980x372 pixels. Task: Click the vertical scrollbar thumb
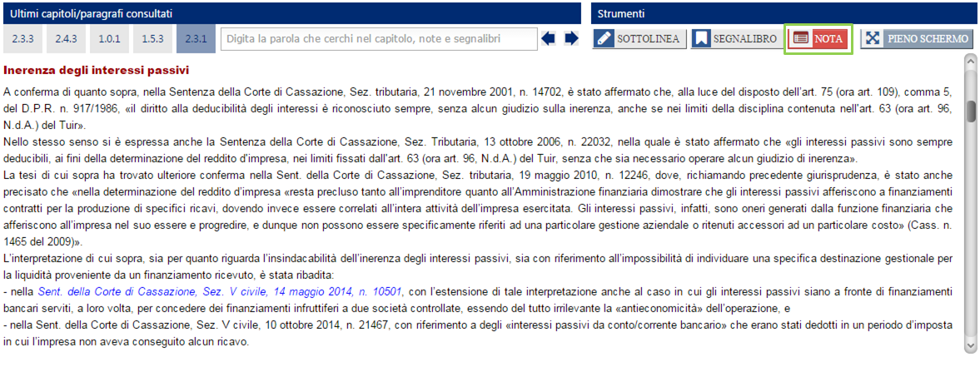click(x=971, y=111)
